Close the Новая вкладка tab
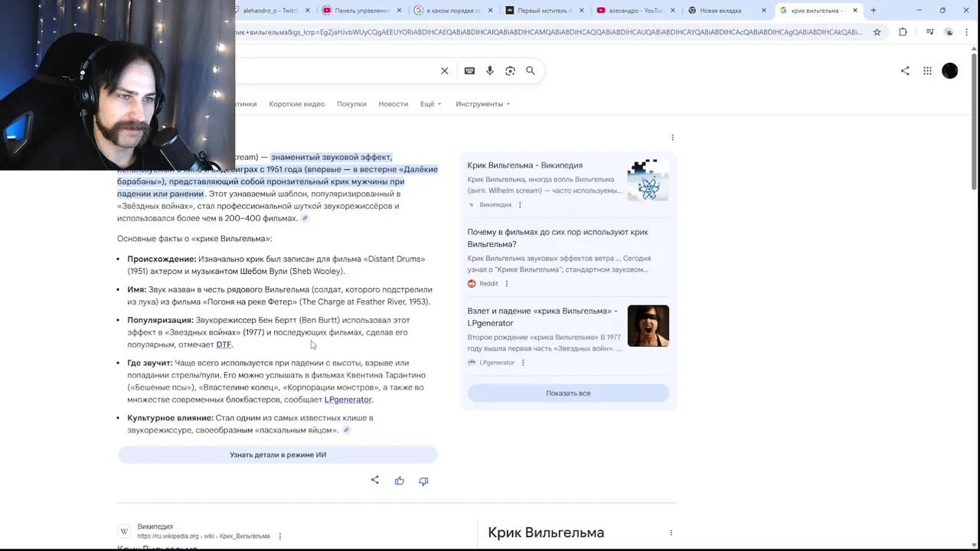The width and height of the screenshot is (980, 551). pos(763,10)
